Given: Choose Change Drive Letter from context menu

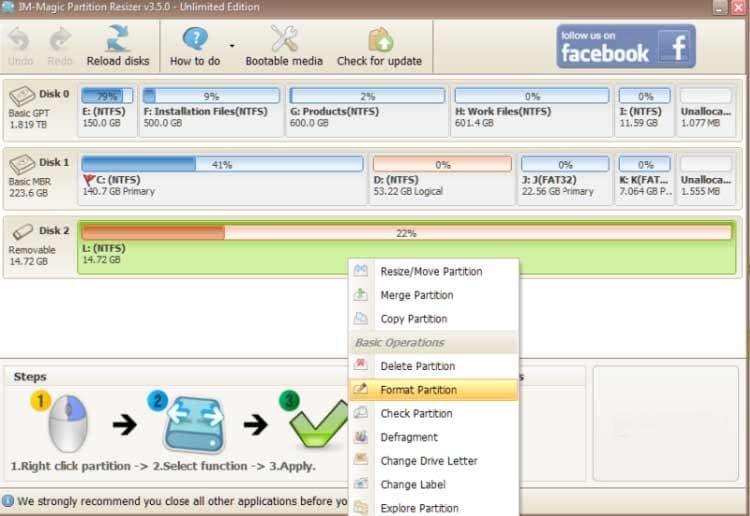Looking at the screenshot, I should [x=434, y=461].
